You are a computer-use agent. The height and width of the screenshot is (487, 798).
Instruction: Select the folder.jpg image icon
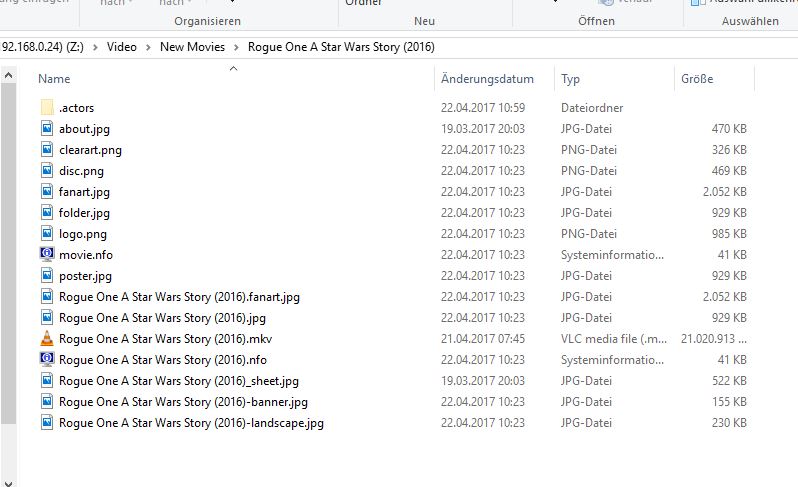(47, 213)
